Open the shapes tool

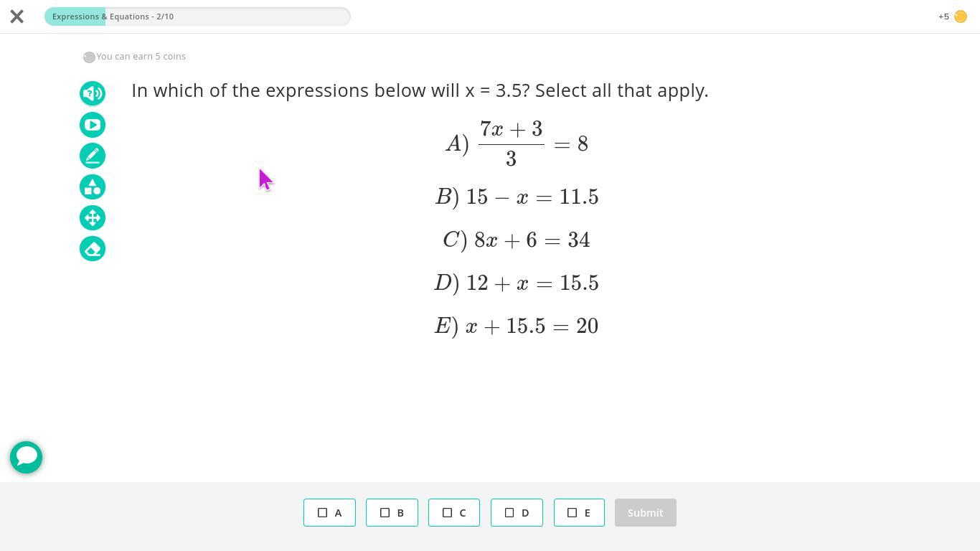pyautogui.click(x=93, y=187)
